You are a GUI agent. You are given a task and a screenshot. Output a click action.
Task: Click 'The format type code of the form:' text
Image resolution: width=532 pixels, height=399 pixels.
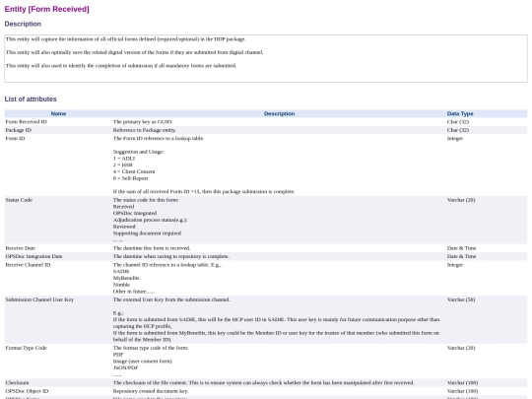pyautogui.click(x=151, y=348)
